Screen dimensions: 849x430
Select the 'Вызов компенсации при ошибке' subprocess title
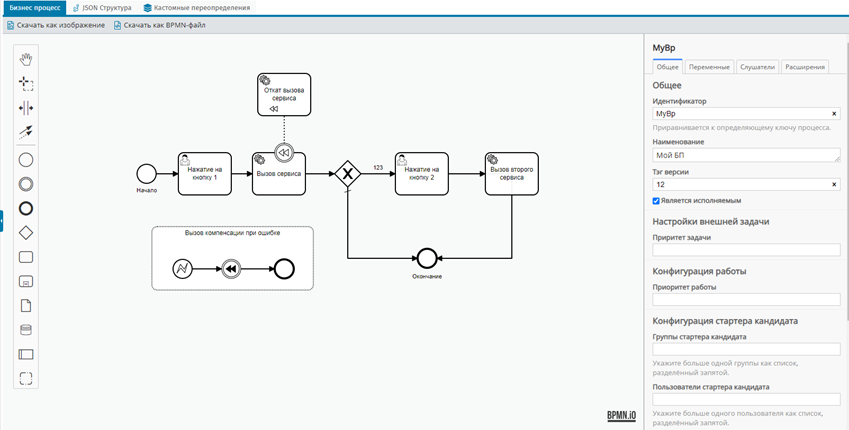[232, 233]
